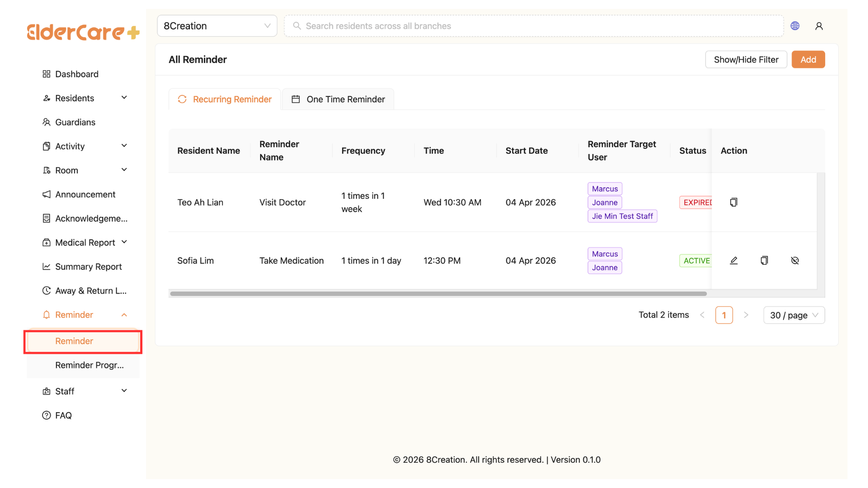Collapse the Reminder menu chevron

point(124,314)
